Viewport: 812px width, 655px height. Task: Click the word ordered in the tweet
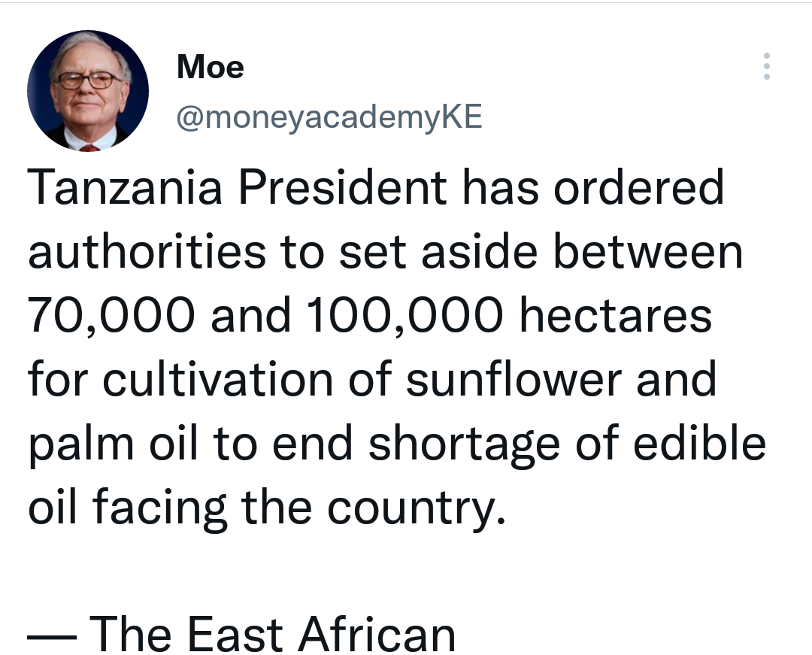tap(638, 187)
